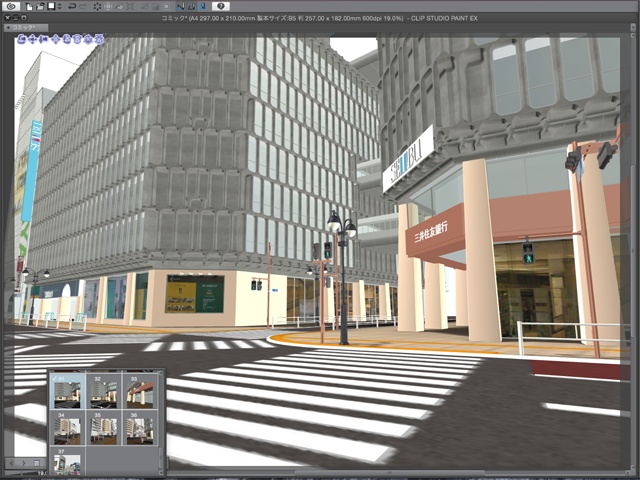
Task: Choose camera angle preset 33
Action: [140, 392]
